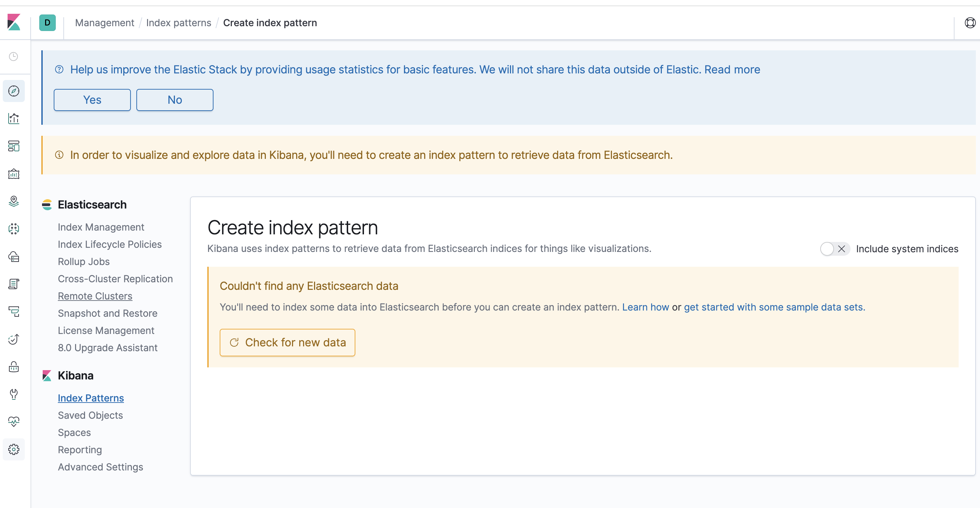Click Yes on usage statistics banner

pyautogui.click(x=92, y=100)
